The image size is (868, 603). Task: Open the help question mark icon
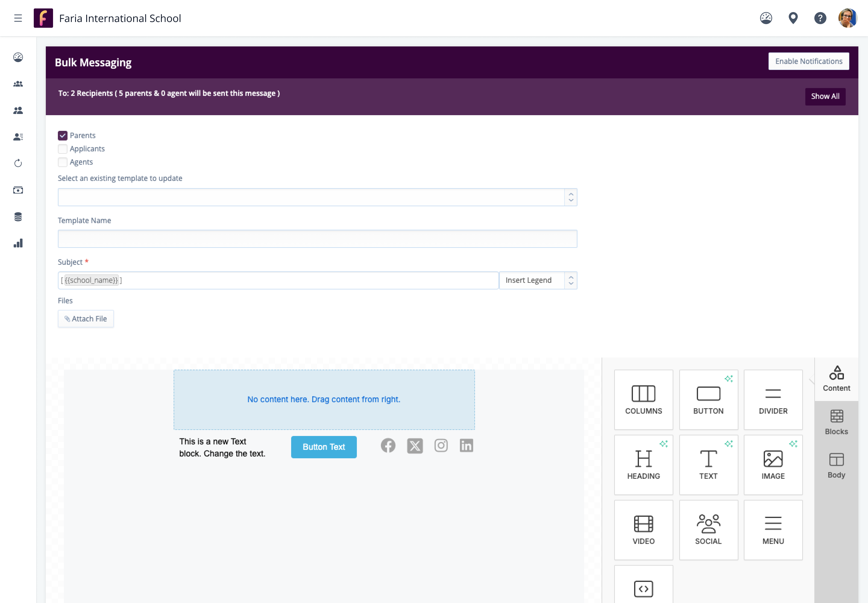click(x=820, y=18)
